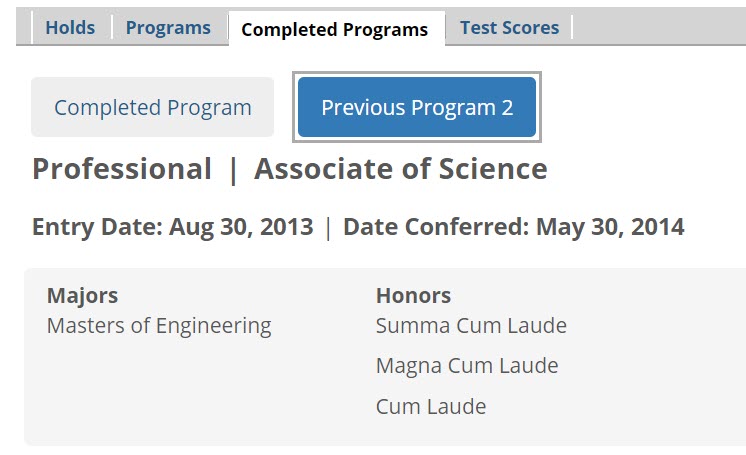
Task: Open the Holds tab
Action: coord(70,28)
